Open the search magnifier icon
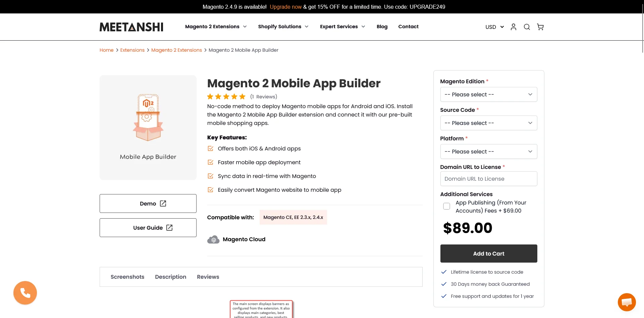Screen dimensions: 644x318 527,27
